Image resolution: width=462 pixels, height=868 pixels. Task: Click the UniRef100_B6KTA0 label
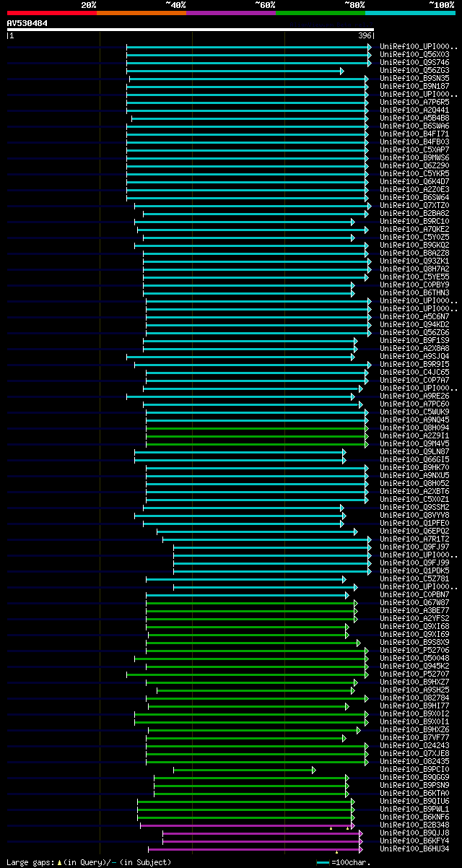point(414,793)
